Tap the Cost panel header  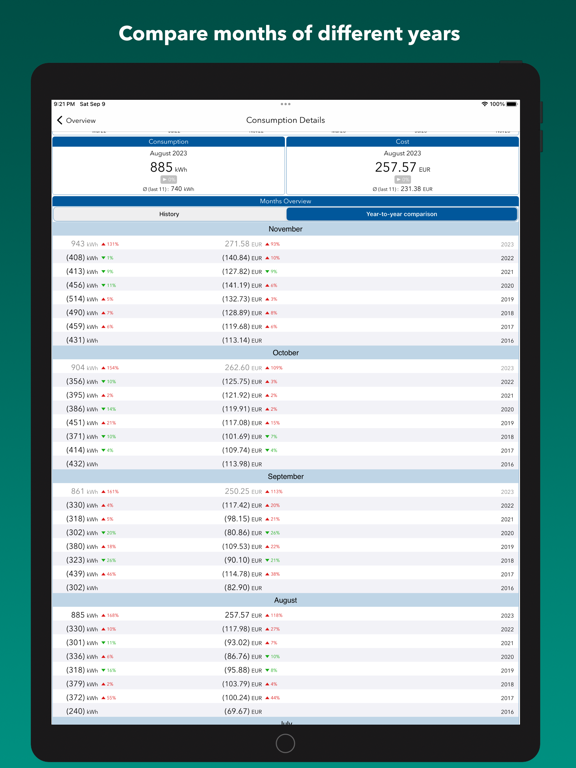point(403,142)
